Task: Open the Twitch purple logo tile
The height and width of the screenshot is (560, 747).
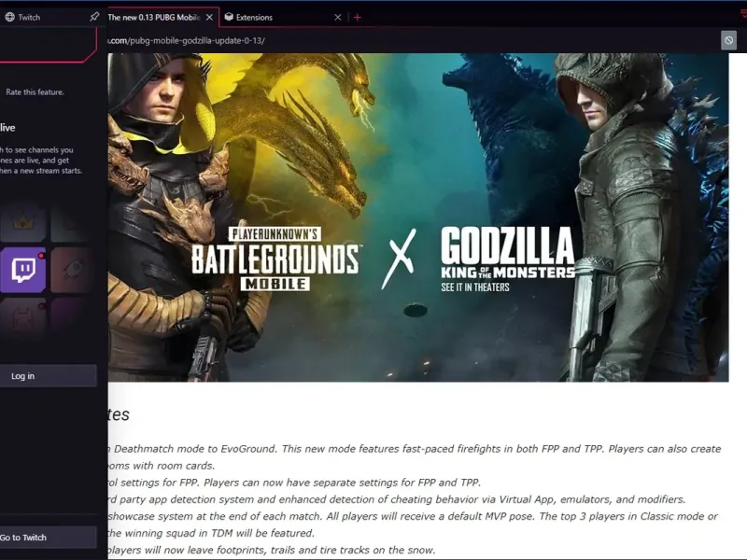Action: pyautogui.click(x=22, y=270)
